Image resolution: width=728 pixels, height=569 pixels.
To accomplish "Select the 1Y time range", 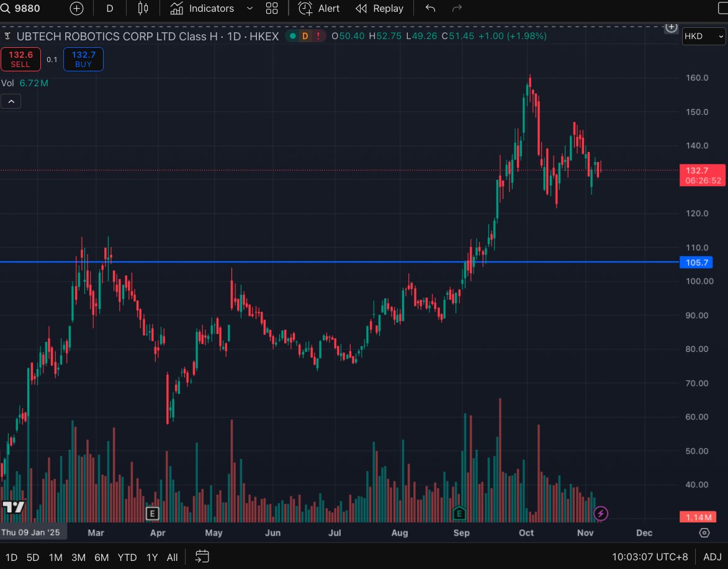I will click(152, 557).
